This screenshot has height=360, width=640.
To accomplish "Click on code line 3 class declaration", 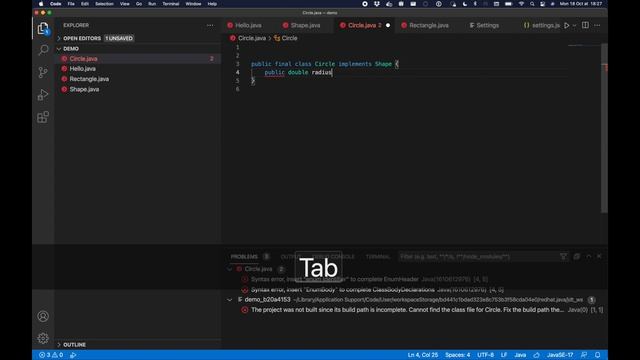I will 324,64.
